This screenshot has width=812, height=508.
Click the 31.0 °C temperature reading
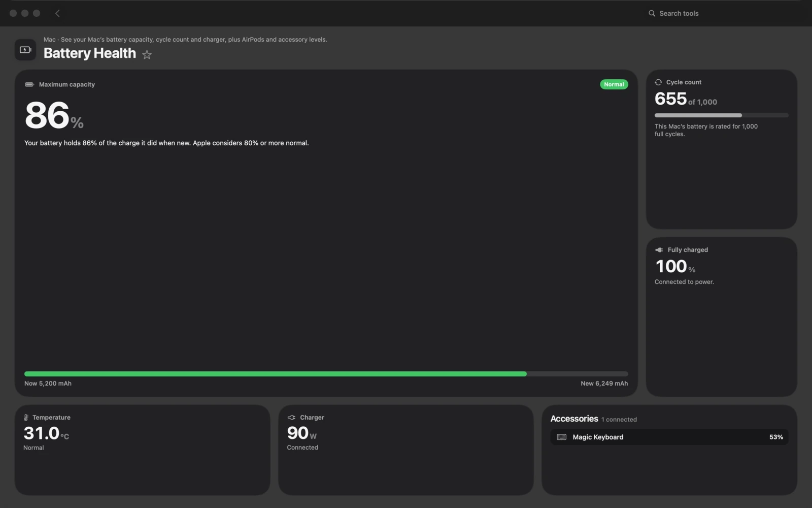point(46,433)
